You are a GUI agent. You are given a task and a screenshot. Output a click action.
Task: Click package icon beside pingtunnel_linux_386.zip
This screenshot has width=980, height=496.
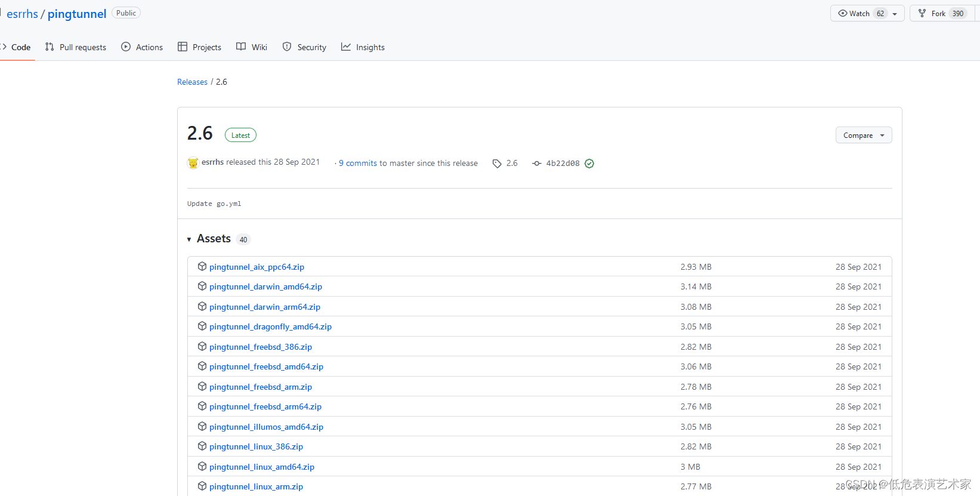click(x=202, y=446)
